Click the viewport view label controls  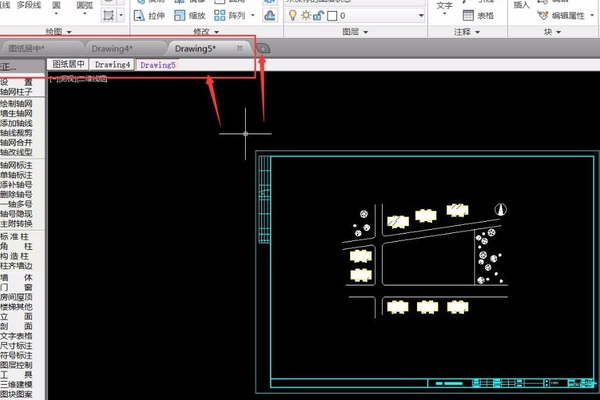coord(78,79)
